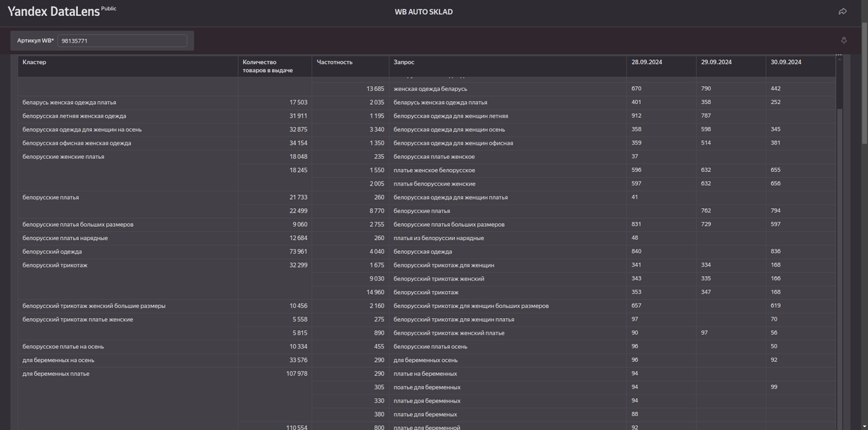This screenshot has height=430, width=868.
Task: Click query поатье для беременных
Action: (x=427, y=387)
